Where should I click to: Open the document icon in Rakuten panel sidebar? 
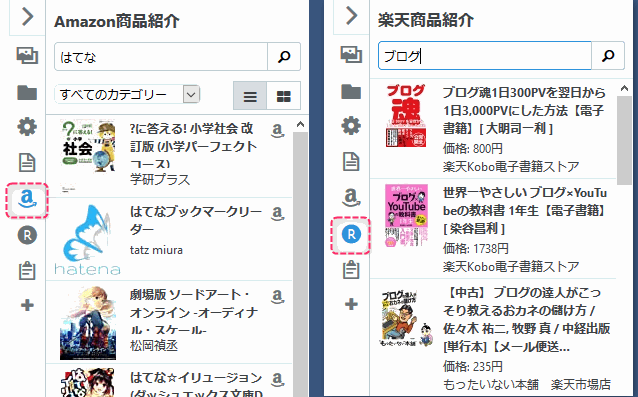click(x=351, y=161)
